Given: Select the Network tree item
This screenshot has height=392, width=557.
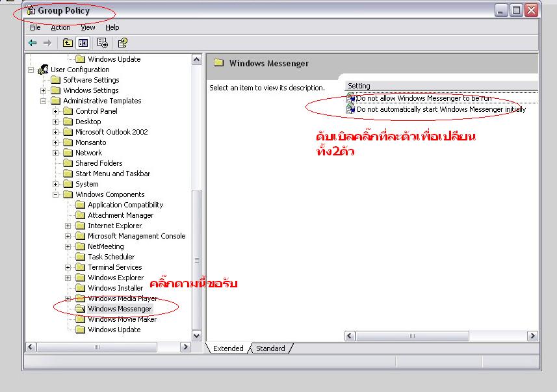Looking at the screenshot, I should click(x=89, y=153).
